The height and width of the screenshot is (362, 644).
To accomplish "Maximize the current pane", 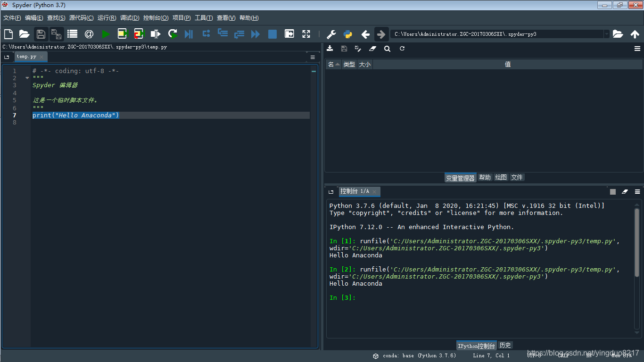I will point(289,34).
